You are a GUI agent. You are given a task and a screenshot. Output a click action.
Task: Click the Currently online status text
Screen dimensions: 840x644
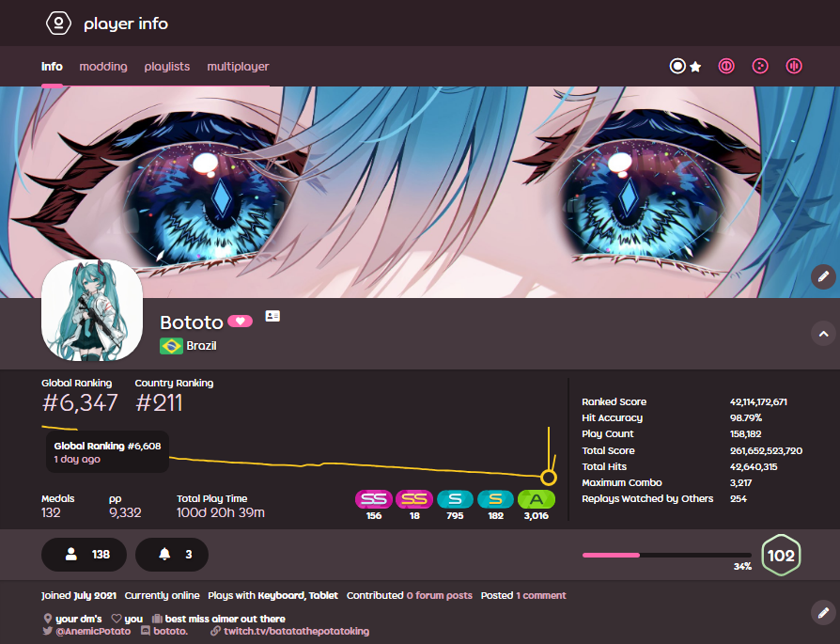[x=162, y=595]
